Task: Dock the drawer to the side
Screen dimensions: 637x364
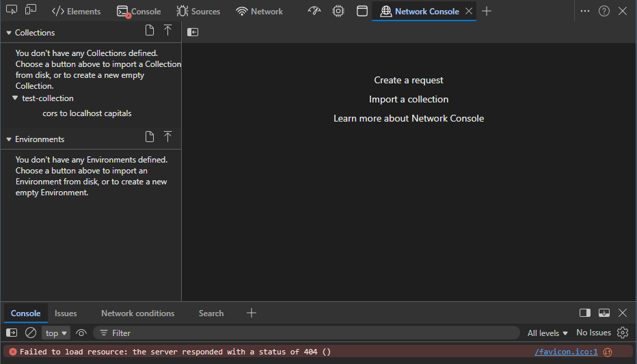Action: [585, 313]
